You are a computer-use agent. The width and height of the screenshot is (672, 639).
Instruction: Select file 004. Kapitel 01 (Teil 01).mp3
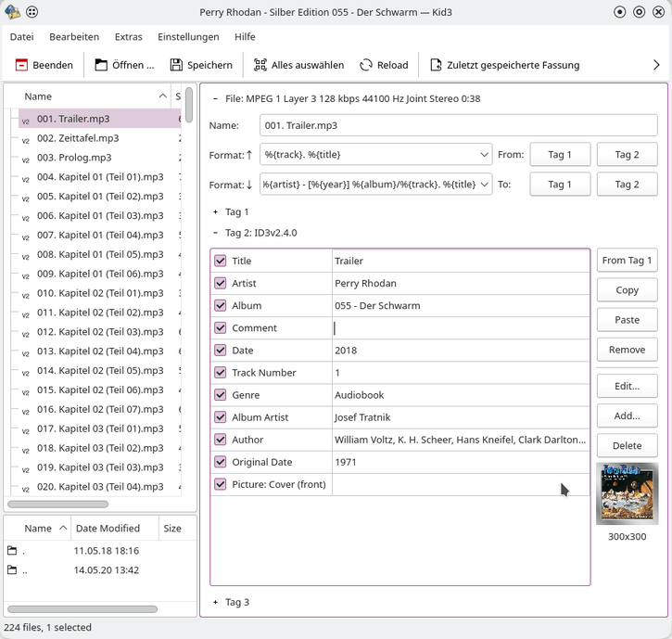100,177
